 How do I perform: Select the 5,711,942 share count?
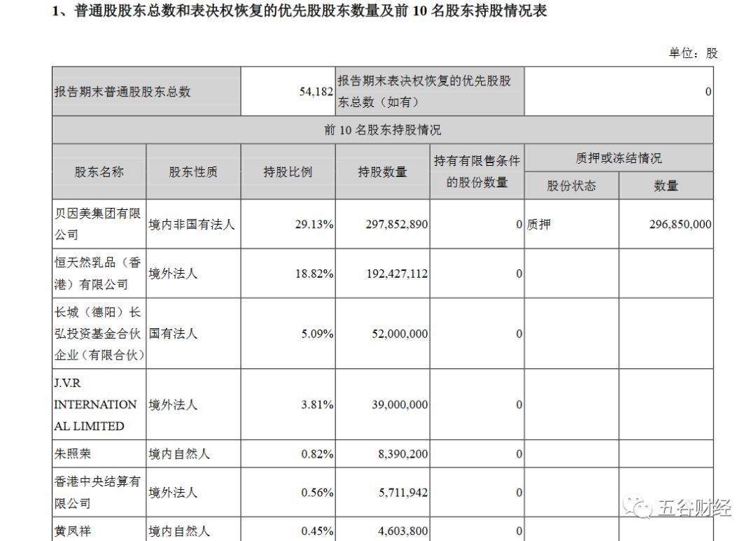(x=403, y=493)
